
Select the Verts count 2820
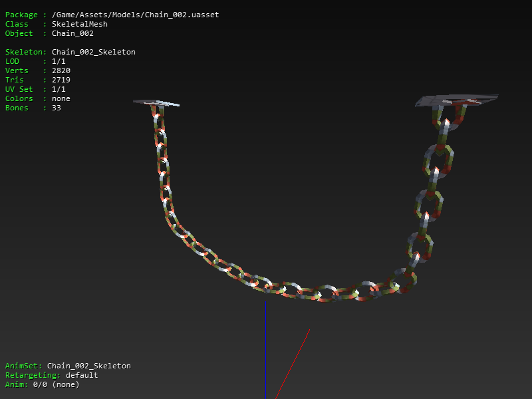(x=61, y=70)
